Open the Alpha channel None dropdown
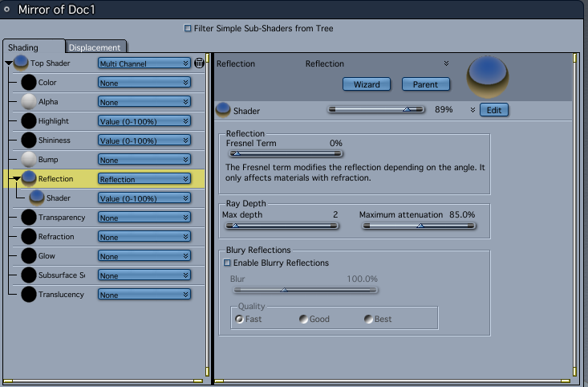Screen dimensions: 588x387 144,102
